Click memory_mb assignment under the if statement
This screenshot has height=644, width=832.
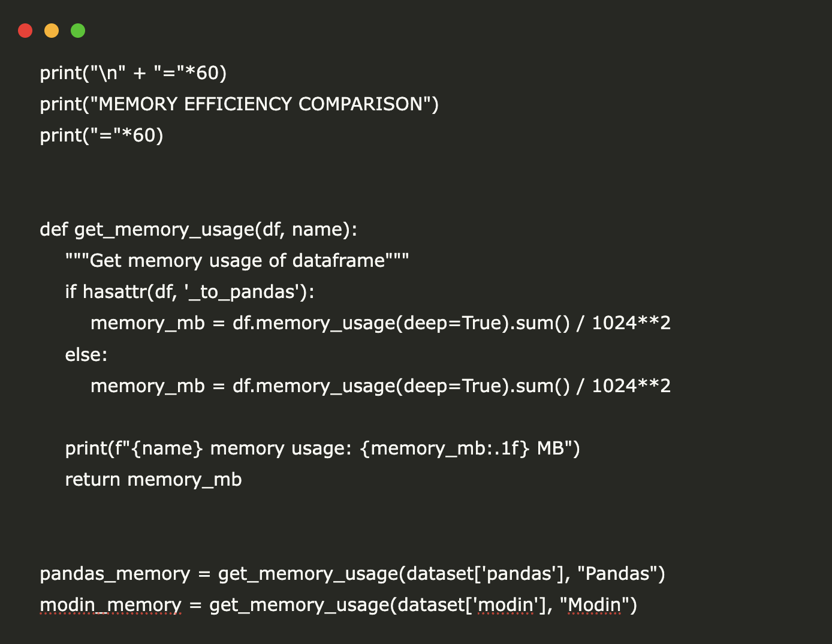(380, 323)
